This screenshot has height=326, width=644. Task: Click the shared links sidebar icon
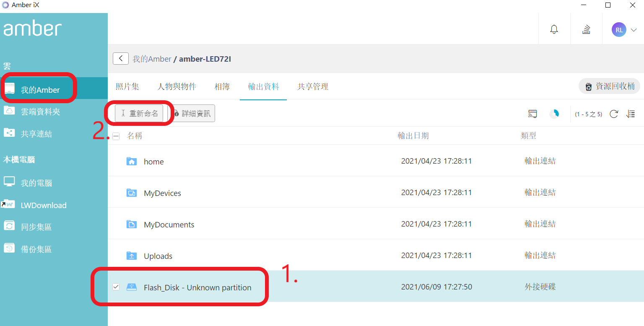pyautogui.click(x=9, y=133)
